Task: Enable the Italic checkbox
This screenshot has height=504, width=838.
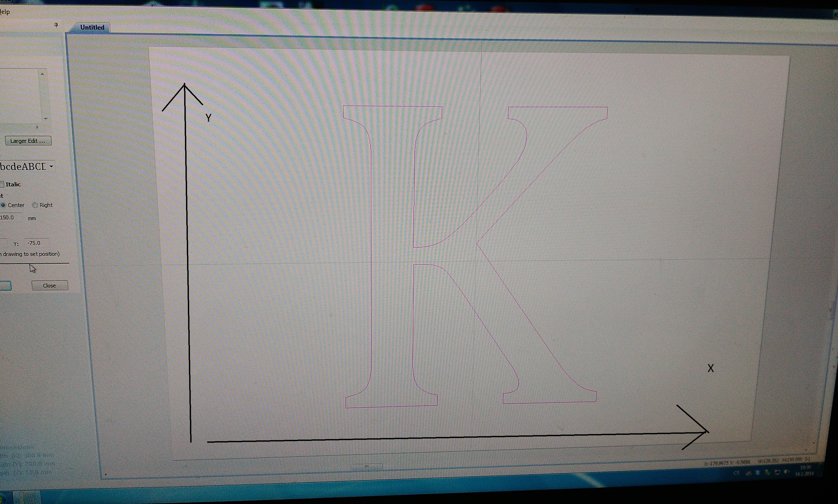Action: point(2,184)
